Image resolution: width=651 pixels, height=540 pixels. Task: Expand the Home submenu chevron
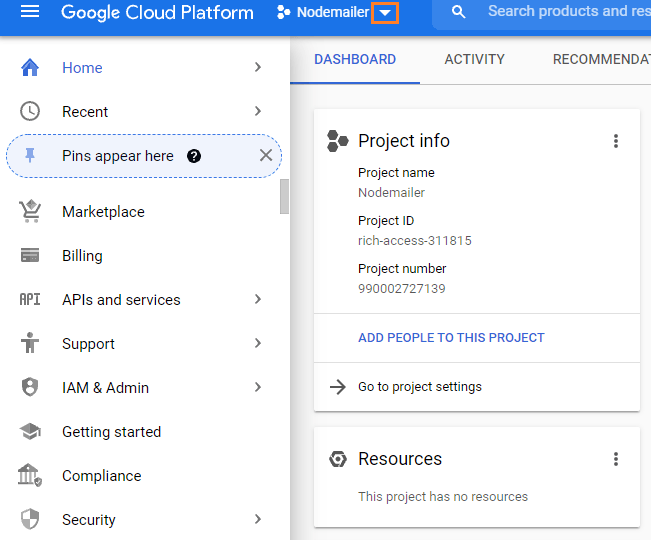pyautogui.click(x=258, y=67)
